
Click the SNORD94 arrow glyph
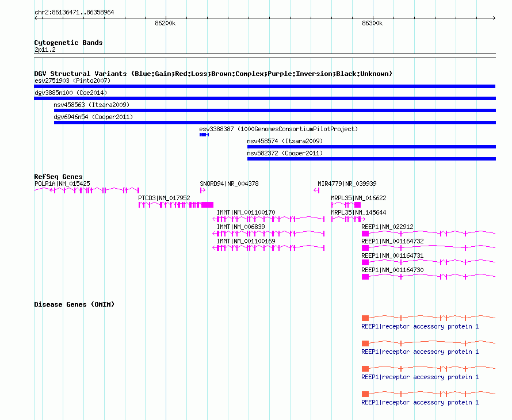[x=202, y=190]
